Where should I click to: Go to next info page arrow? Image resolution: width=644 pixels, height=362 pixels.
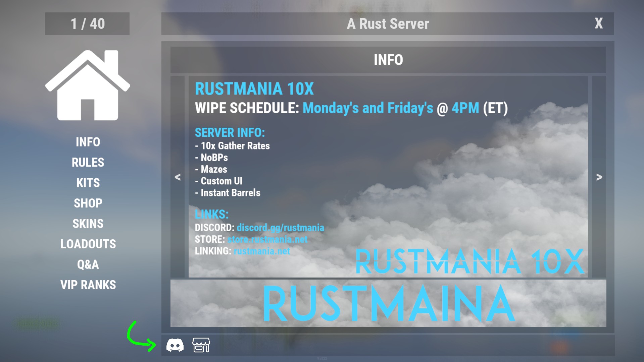(x=599, y=177)
